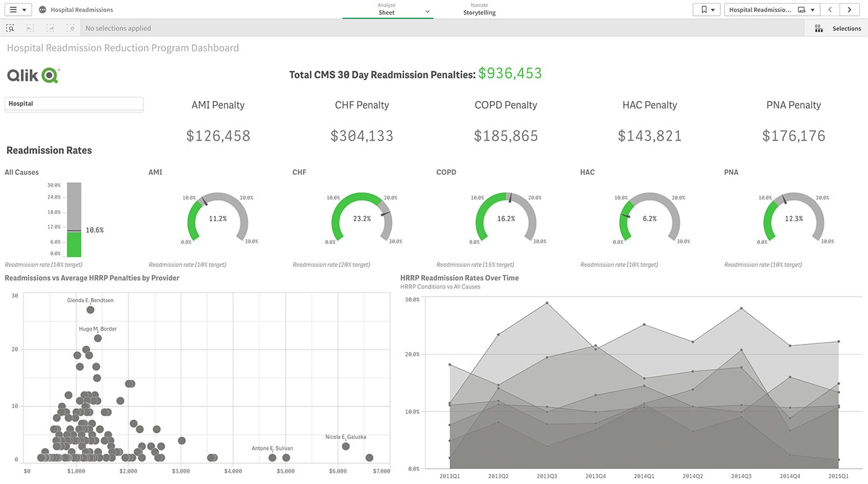Go to the previous sheet
Screen dimensions: 868x484
pos(830,9)
